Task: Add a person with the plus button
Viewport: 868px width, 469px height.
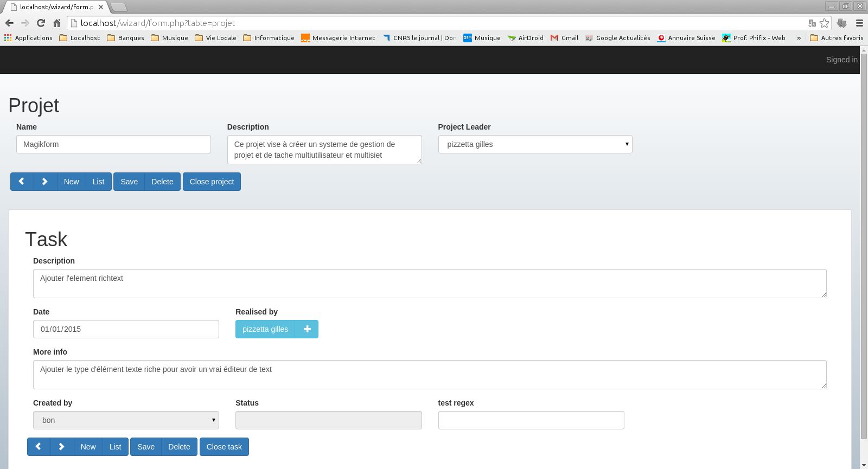Action: pyautogui.click(x=307, y=329)
